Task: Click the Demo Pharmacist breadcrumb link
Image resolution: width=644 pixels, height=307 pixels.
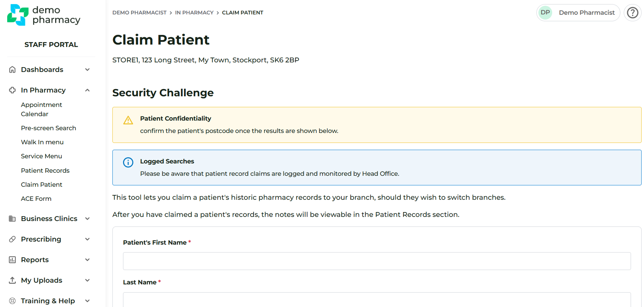Action: pos(139,13)
